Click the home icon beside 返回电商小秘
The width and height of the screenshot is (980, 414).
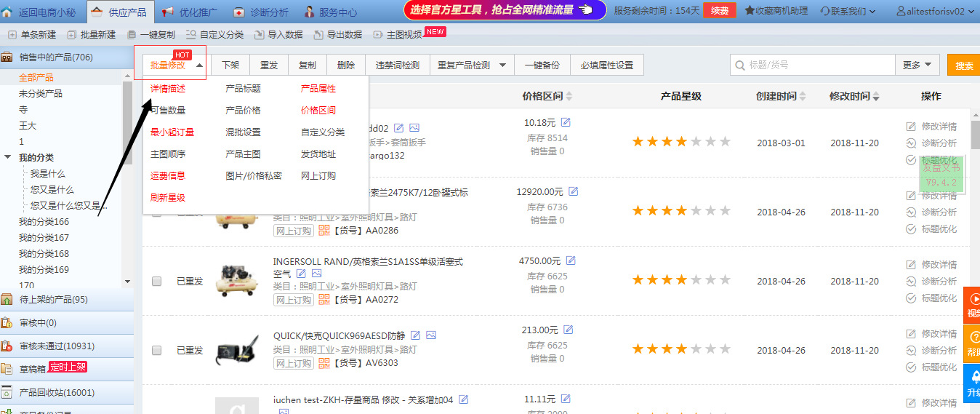point(7,11)
